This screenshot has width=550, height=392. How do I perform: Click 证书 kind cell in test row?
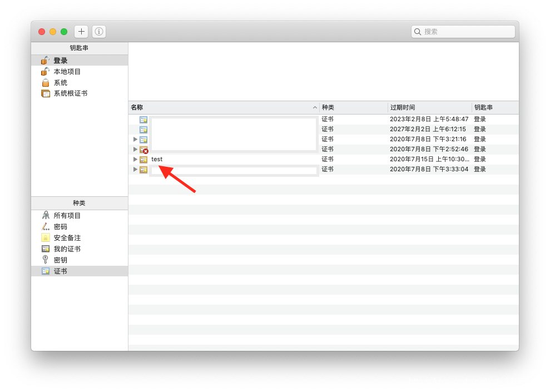click(x=327, y=159)
